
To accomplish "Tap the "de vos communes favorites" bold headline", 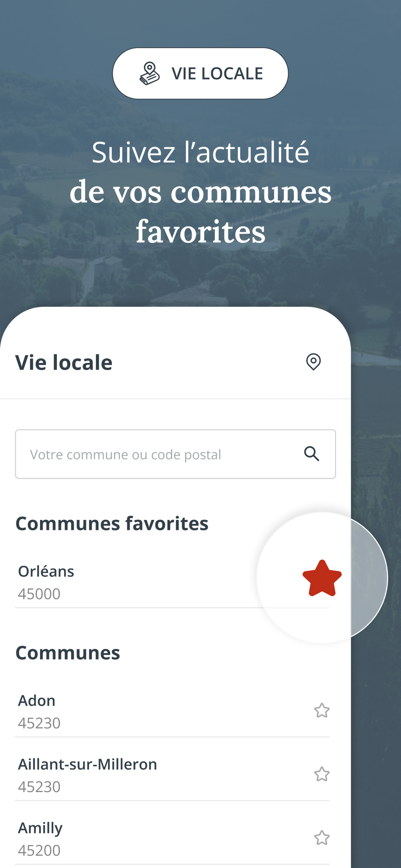I will click(x=200, y=212).
